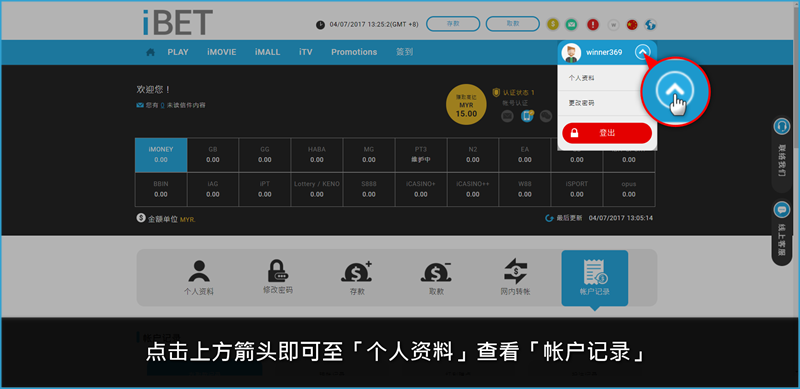Click the 金额单位 dollar icon
800x389 pixels.
tap(141, 218)
